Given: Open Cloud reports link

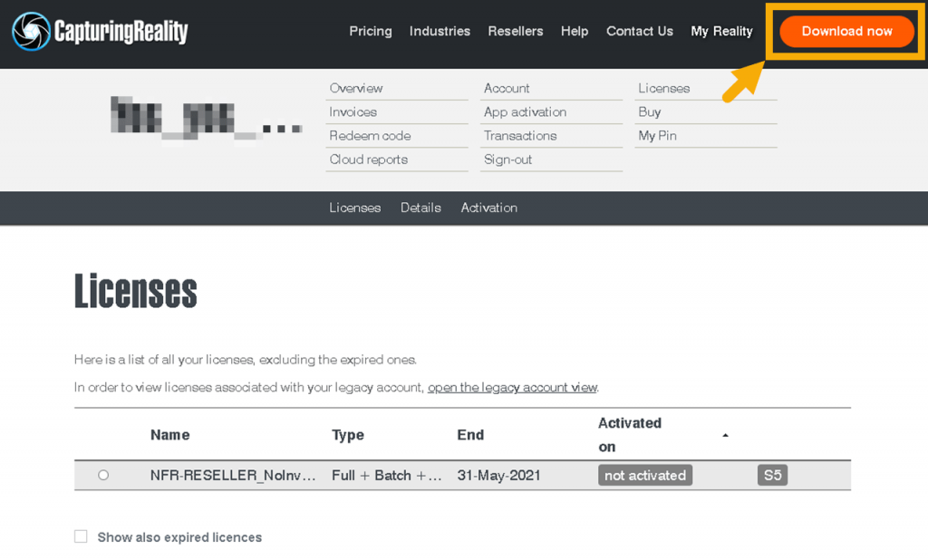Looking at the screenshot, I should 368,159.
